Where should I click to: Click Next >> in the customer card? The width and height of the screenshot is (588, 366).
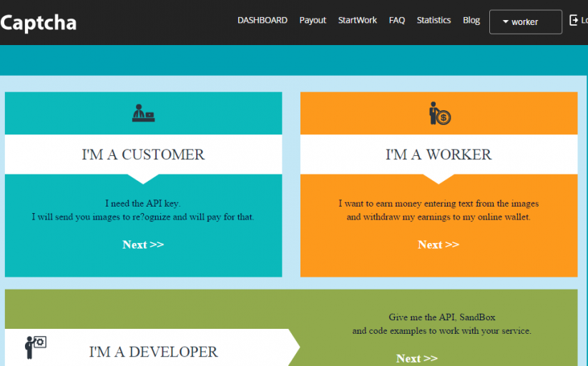tap(143, 244)
